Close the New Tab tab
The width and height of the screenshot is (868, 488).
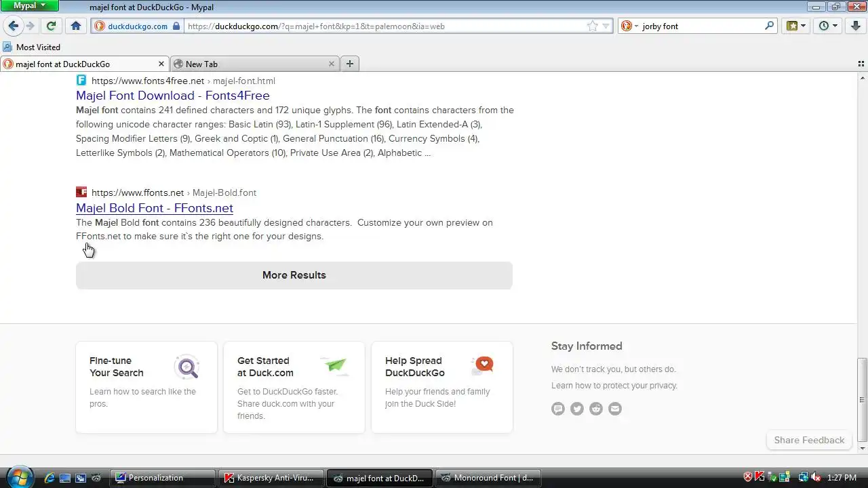(x=332, y=64)
